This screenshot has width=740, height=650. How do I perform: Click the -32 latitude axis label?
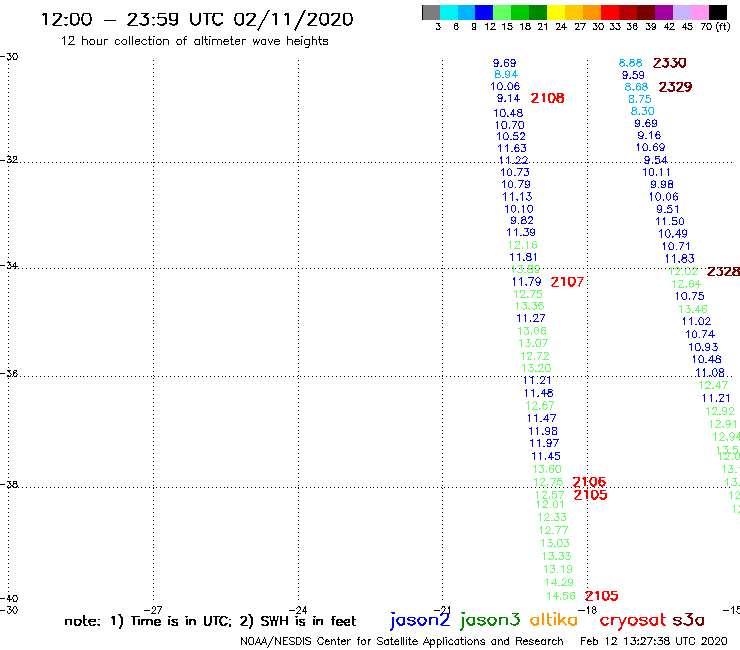click(x=9, y=160)
